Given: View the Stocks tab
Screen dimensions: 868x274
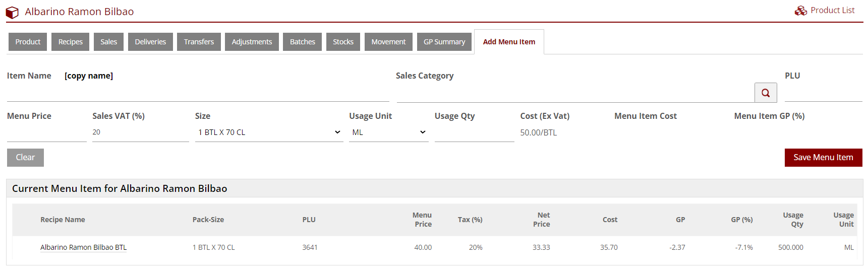Looking at the screenshot, I should tap(343, 42).
